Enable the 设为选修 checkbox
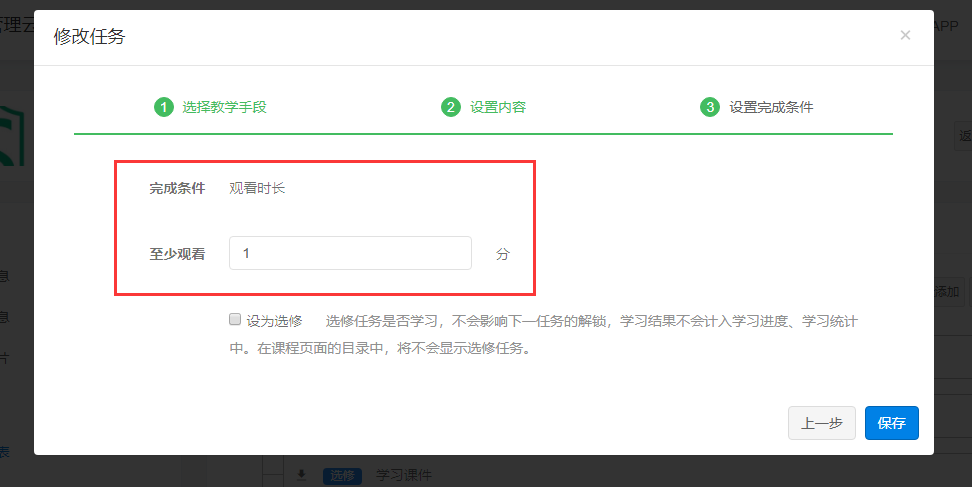Image resolution: width=972 pixels, height=487 pixels. 235,320
